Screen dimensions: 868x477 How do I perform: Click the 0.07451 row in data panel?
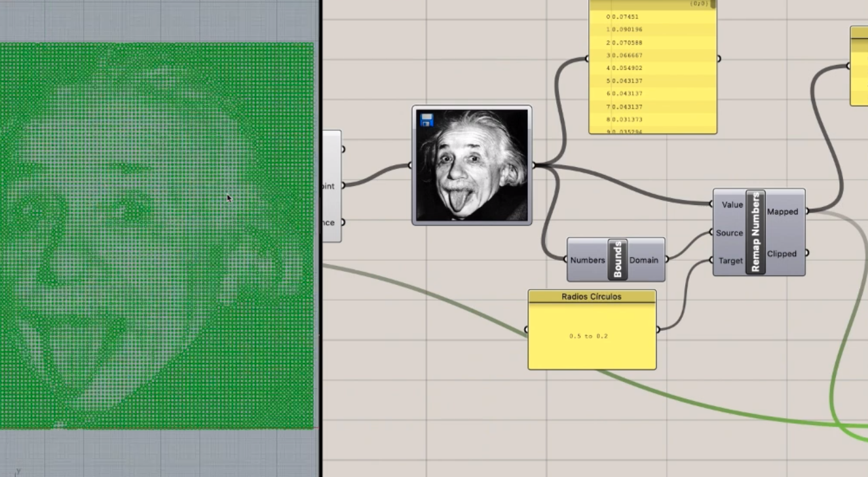[652, 17]
